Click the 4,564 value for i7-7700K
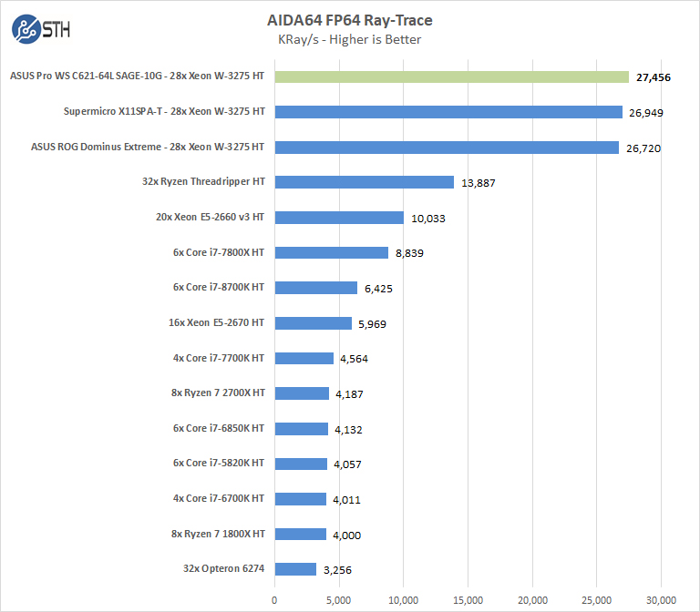The height and width of the screenshot is (612, 700). 355,359
